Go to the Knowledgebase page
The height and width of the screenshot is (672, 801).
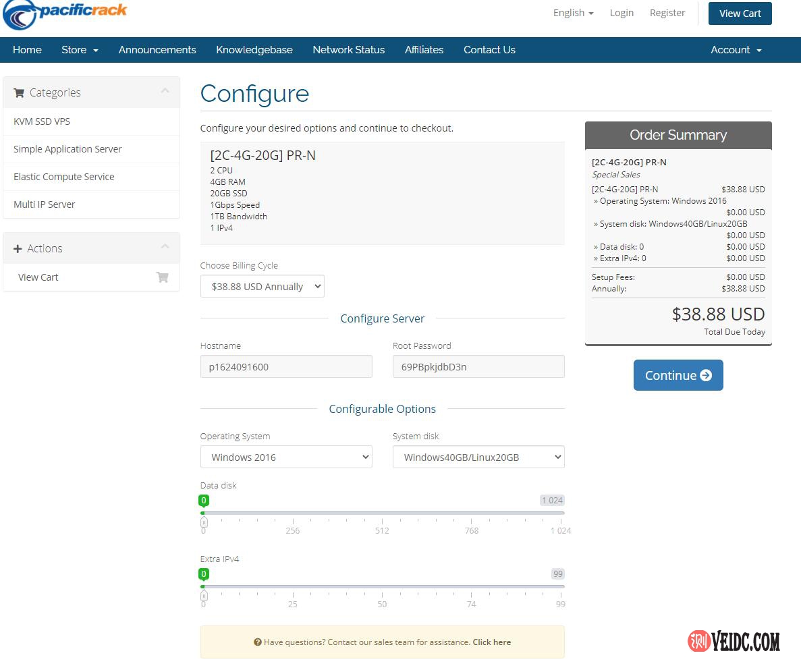(254, 50)
